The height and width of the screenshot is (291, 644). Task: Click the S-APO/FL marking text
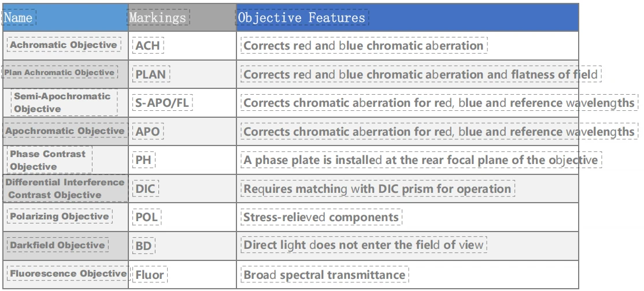[x=162, y=103]
